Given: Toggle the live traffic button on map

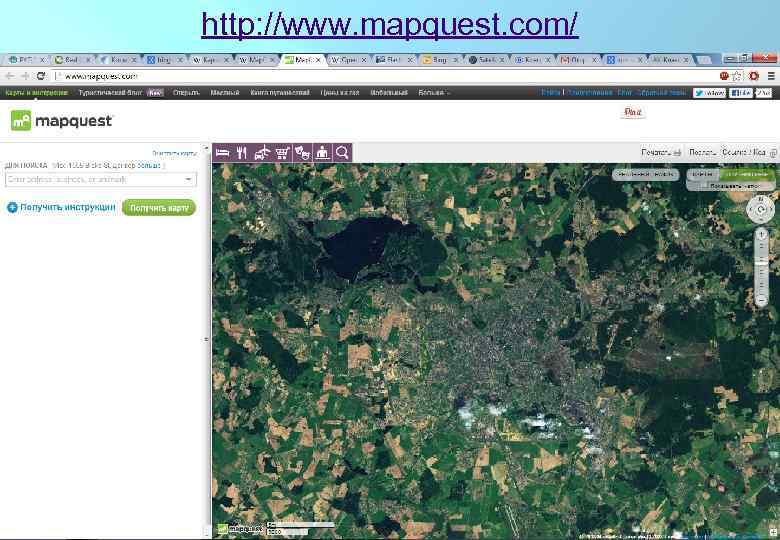Looking at the screenshot, I should tap(645, 175).
